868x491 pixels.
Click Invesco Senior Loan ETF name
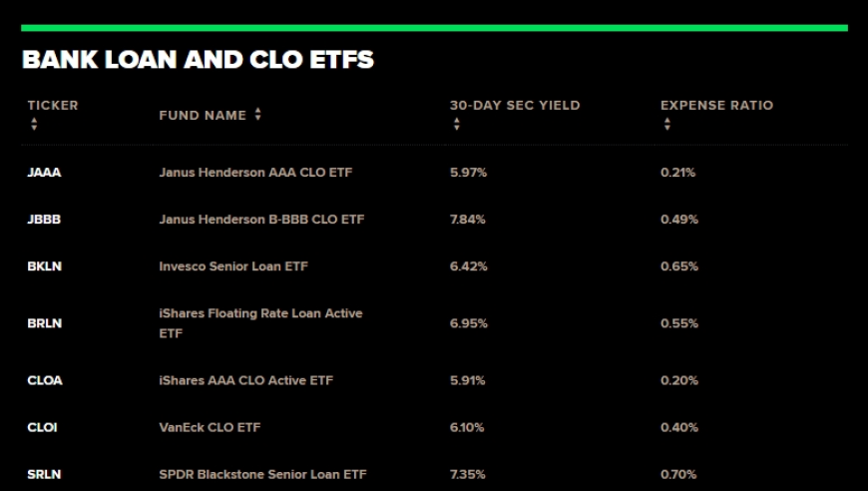coord(233,266)
